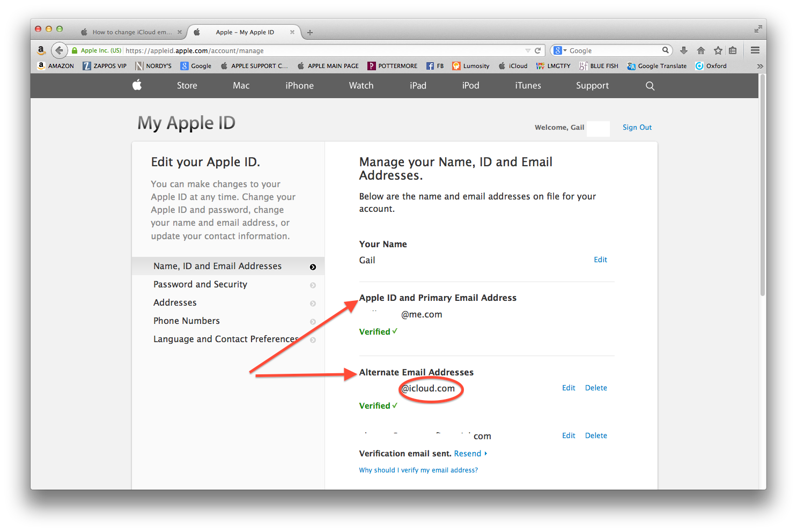Delete the @icloud.com alternate email

coord(596,388)
